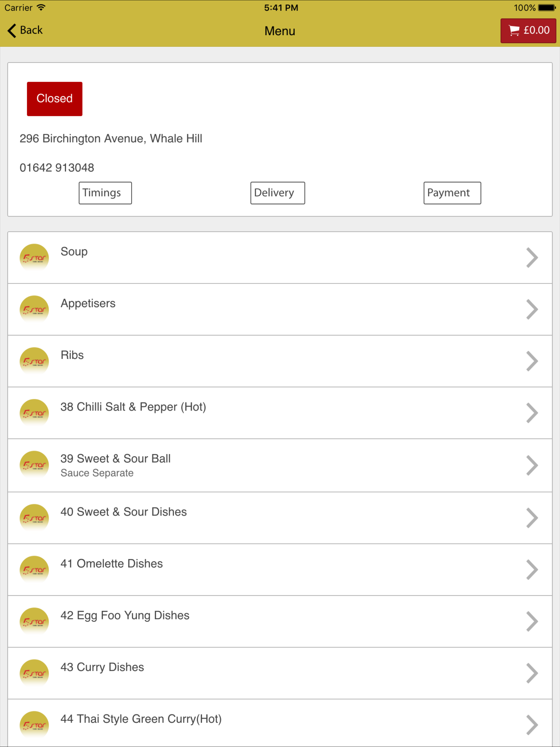Select the Soup menu category

coord(280,258)
